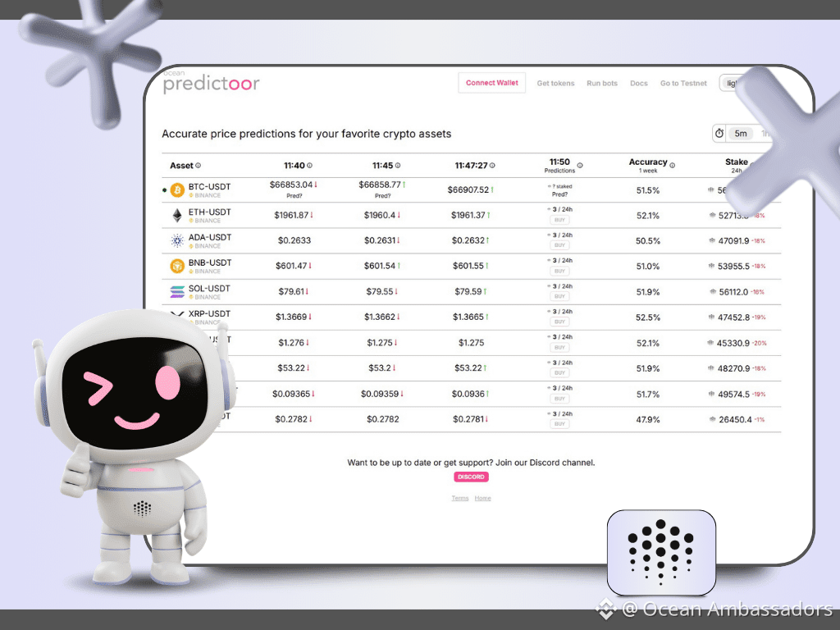Select Go to Testnet in the navigation
The width and height of the screenshot is (840, 630).
click(x=683, y=83)
